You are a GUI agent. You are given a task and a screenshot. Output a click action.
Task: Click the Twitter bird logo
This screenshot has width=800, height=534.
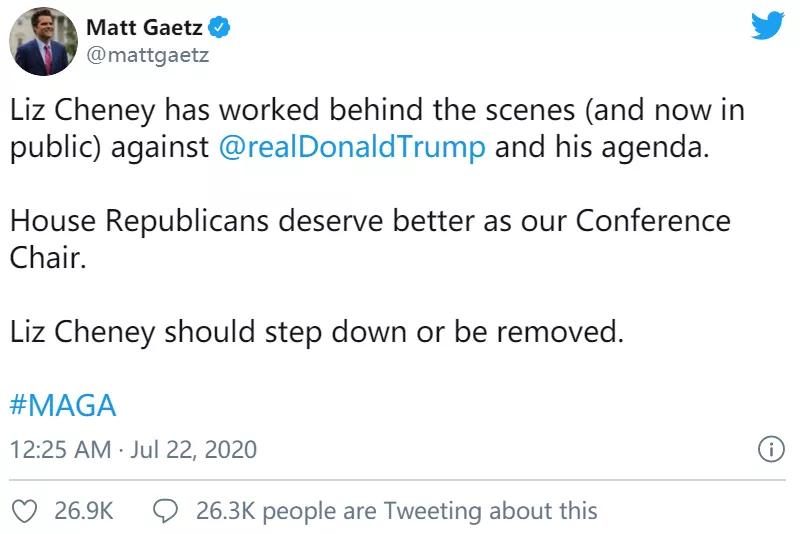click(767, 26)
